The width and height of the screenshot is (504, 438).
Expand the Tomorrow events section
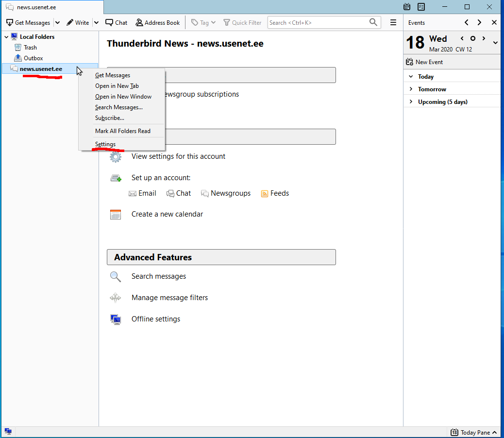[411, 89]
